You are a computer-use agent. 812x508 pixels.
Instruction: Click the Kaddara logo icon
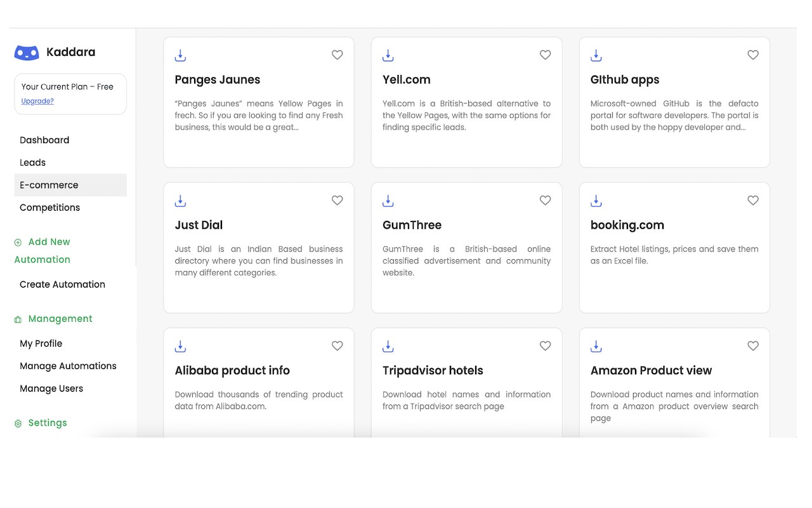tap(27, 53)
